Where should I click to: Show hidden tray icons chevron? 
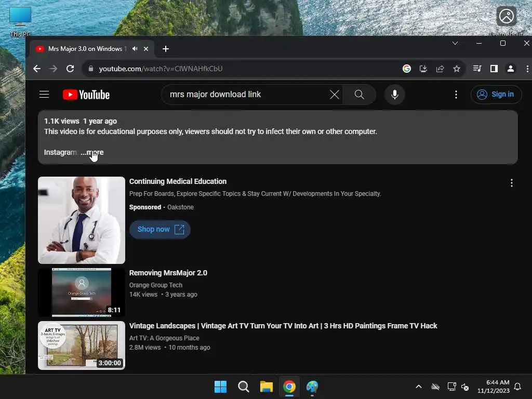(419, 387)
